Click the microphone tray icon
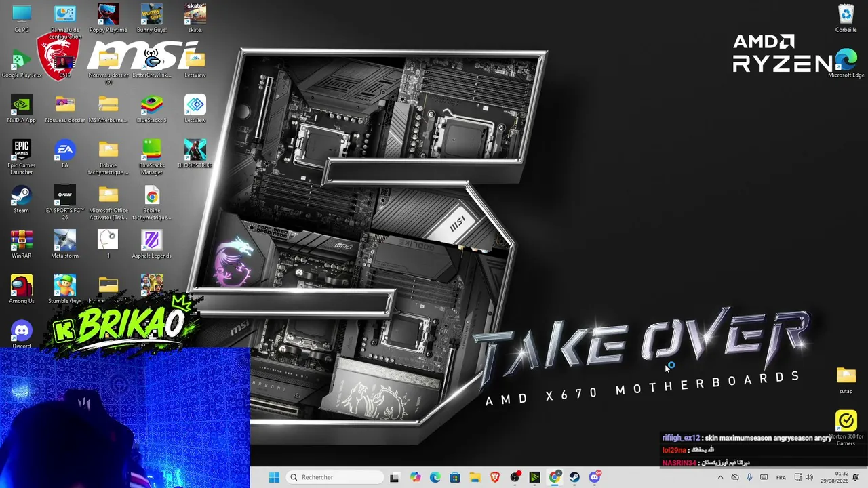Image resolution: width=868 pixels, height=488 pixels. coord(749,477)
